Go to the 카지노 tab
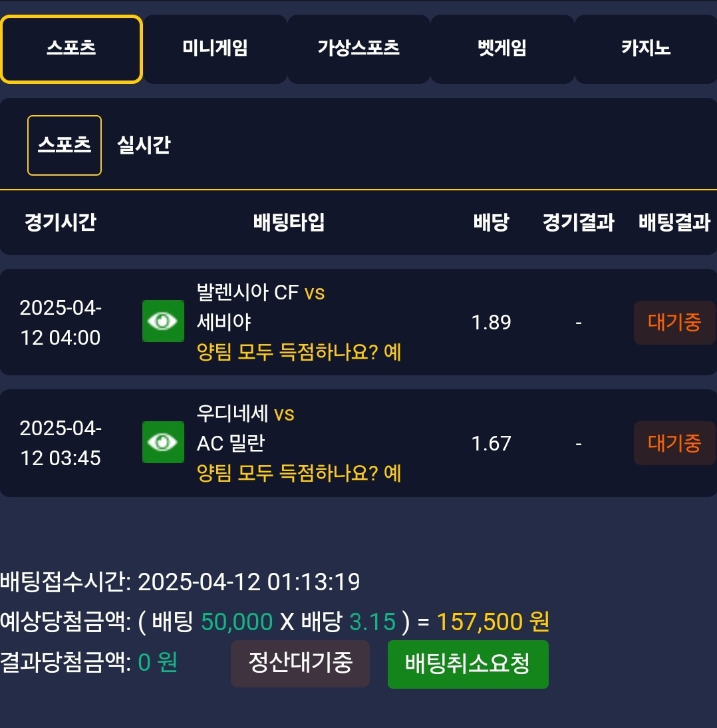717x728 pixels. (646, 49)
